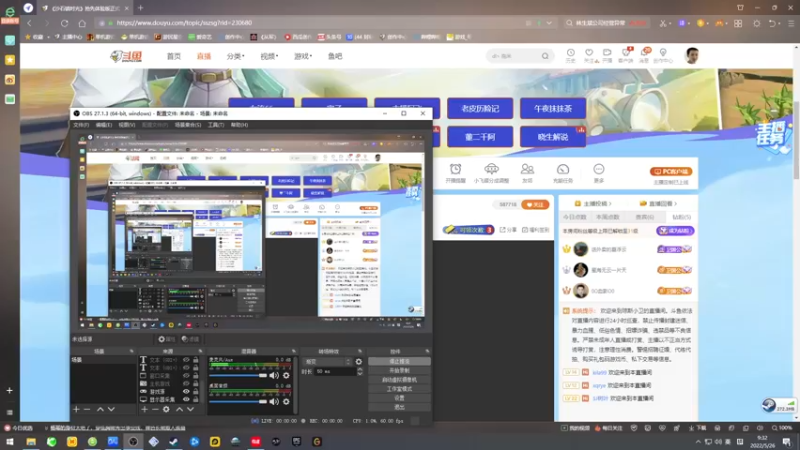
Task: Click the orange PC客户端 button
Action: 670,171
